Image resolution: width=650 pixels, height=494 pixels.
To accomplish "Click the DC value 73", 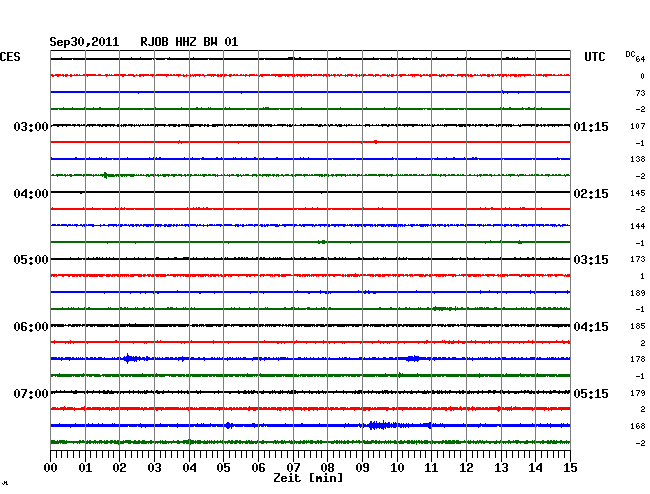I will (x=640, y=93).
